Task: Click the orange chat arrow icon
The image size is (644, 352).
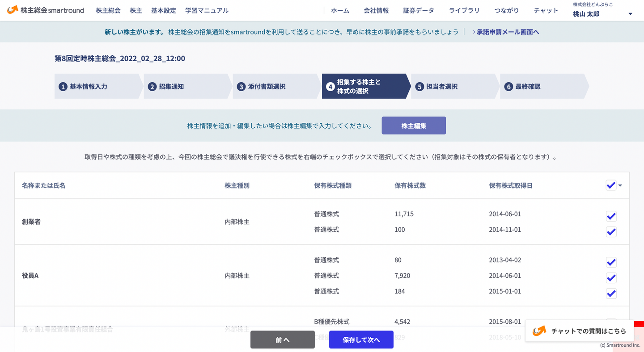Action: coord(540,331)
